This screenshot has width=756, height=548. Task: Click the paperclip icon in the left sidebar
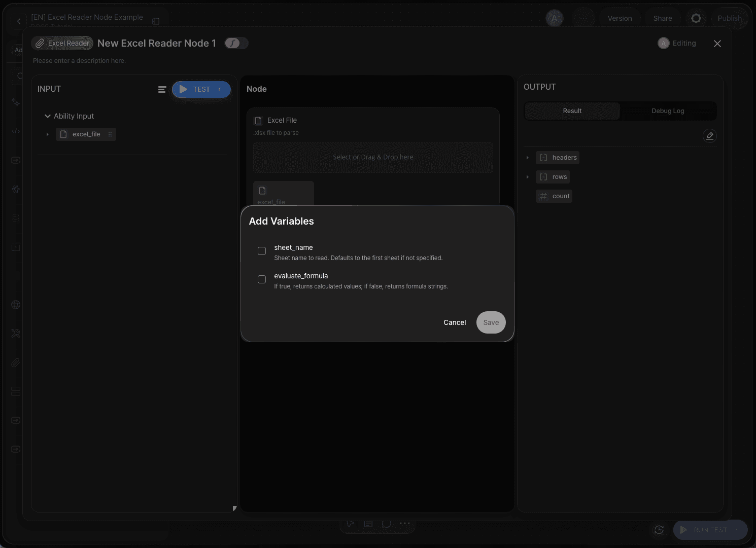point(16,362)
